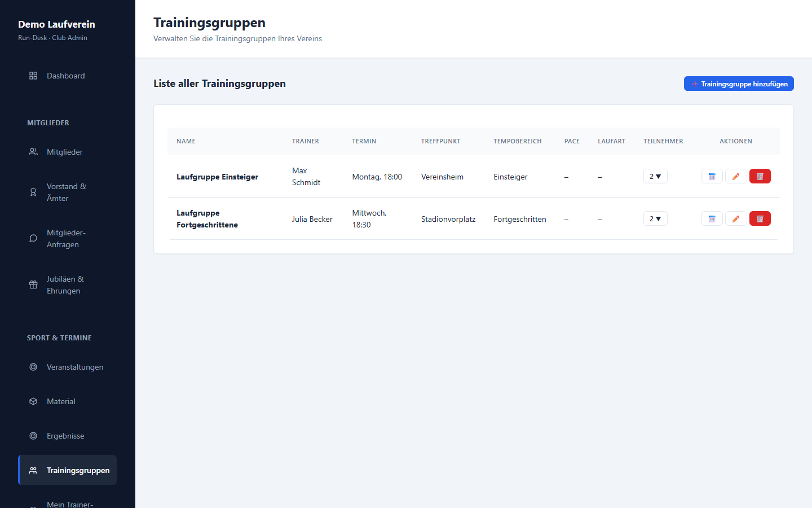The height and width of the screenshot is (508, 812).
Task: Open calendar for Laufgruppe Einsteiger
Action: coord(712,177)
